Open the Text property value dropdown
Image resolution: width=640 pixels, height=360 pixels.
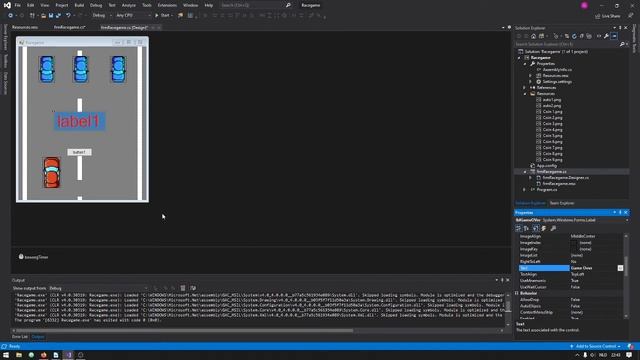[x=620, y=268]
